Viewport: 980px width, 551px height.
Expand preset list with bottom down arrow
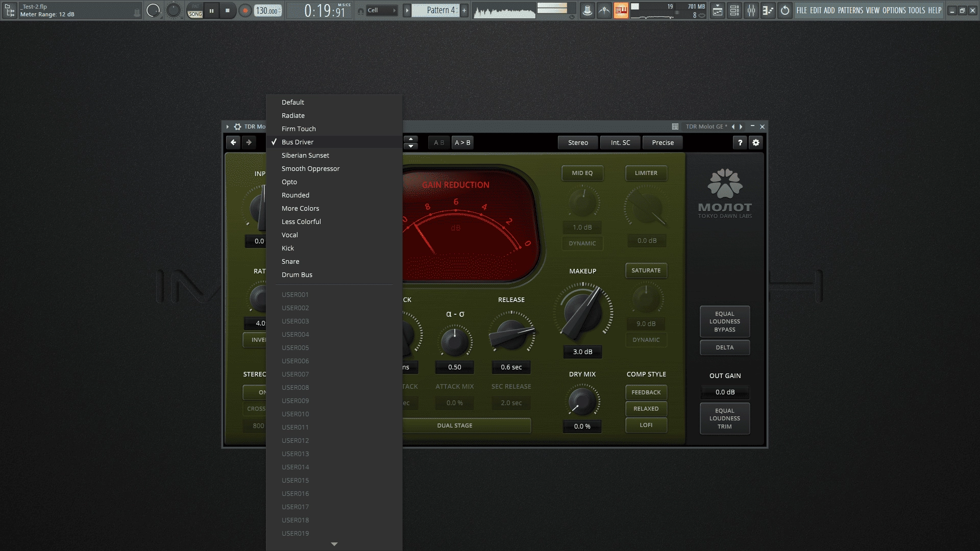tap(334, 544)
